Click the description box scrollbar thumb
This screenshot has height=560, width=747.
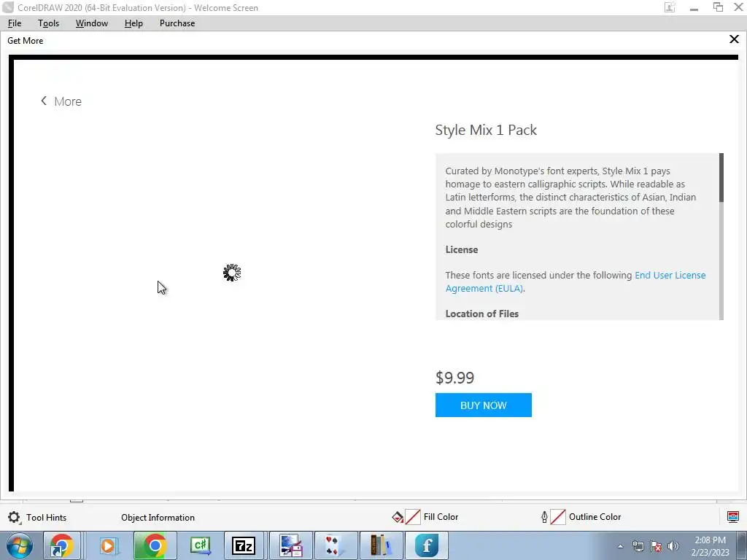pyautogui.click(x=721, y=177)
